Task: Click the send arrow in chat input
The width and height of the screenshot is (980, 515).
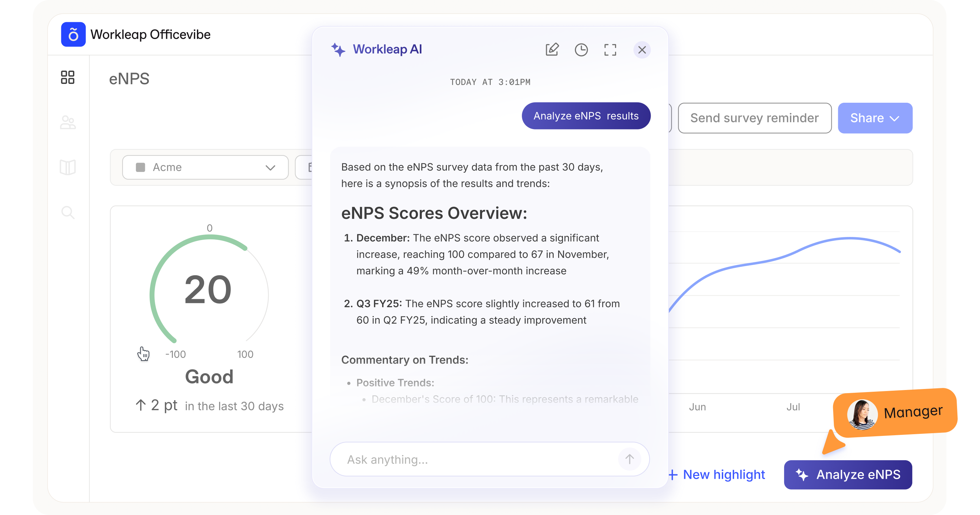Action: [629, 459]
